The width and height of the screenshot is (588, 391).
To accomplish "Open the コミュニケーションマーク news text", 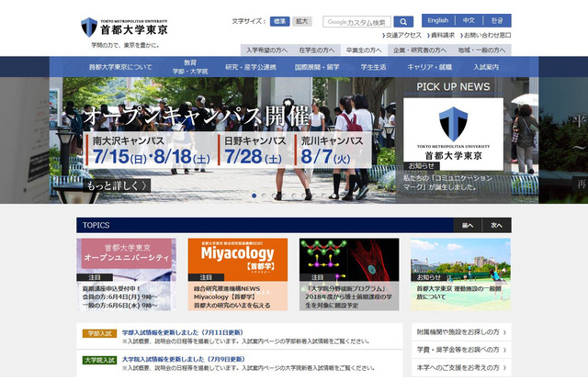I will (447, 183).
